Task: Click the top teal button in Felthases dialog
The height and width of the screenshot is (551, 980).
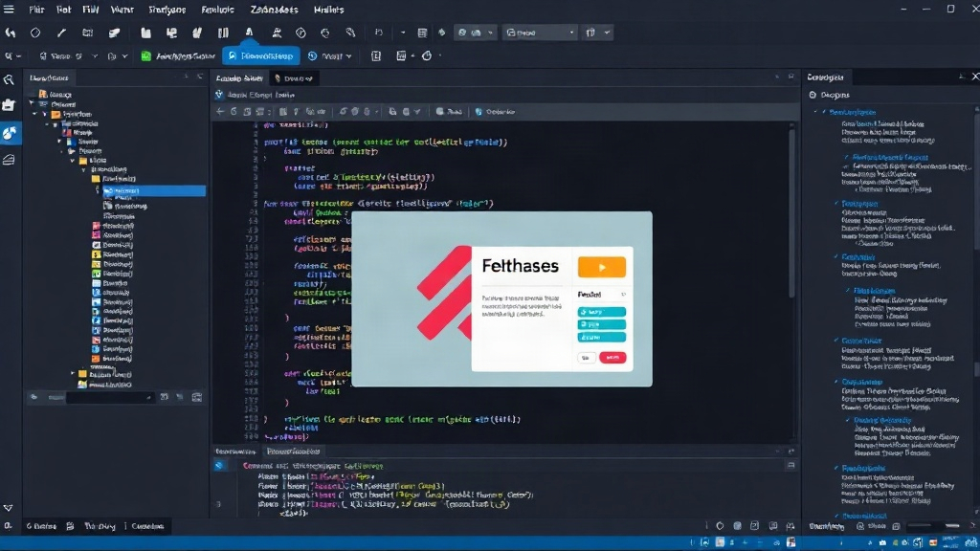Action: click(601, 312)
